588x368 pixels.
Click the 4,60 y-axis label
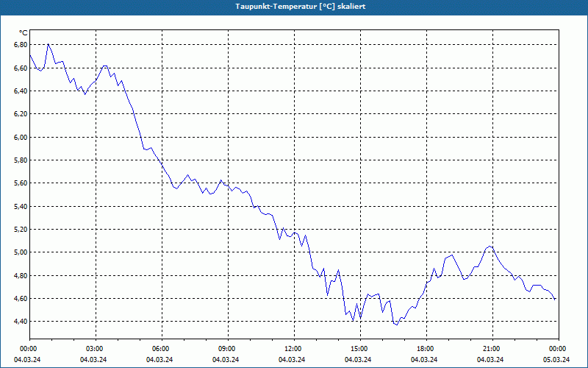(x=21, y=298)
